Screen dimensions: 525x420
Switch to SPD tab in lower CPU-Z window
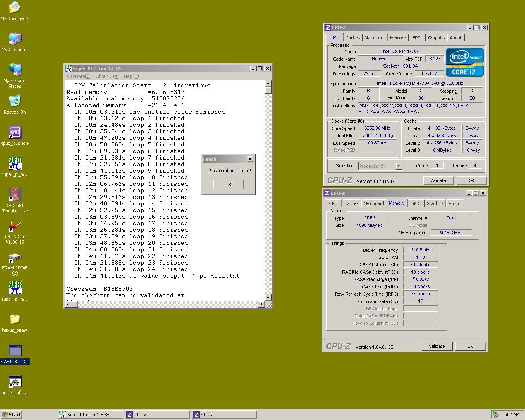point(415,203)
